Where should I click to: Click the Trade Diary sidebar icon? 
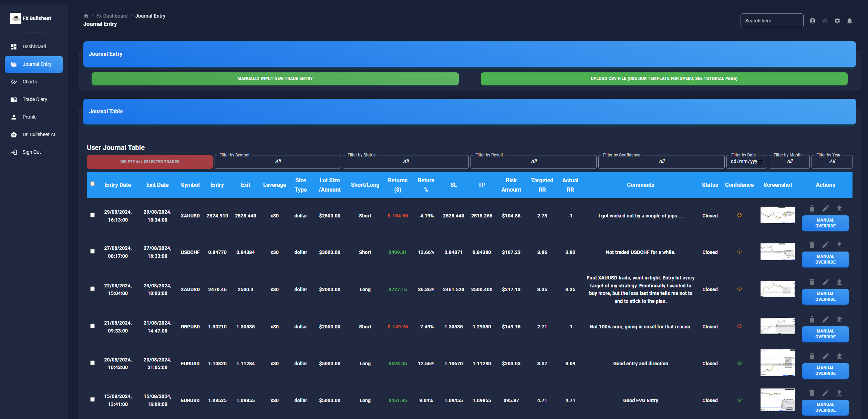coord(14,100)
